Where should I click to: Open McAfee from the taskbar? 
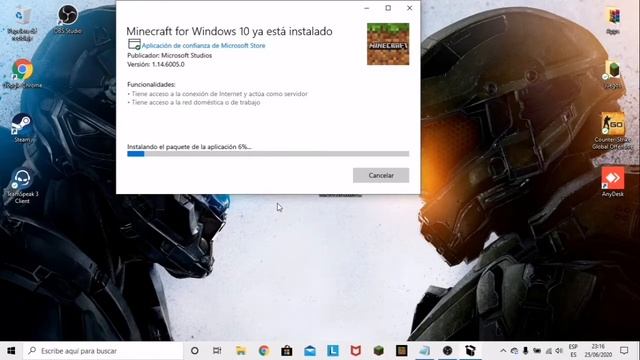click(x=356, y=351)
